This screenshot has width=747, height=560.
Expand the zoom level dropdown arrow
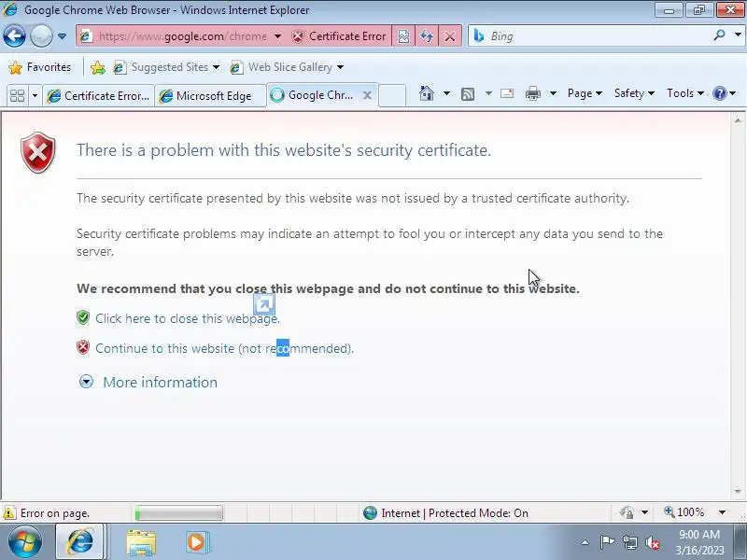[x=722, y=512]
